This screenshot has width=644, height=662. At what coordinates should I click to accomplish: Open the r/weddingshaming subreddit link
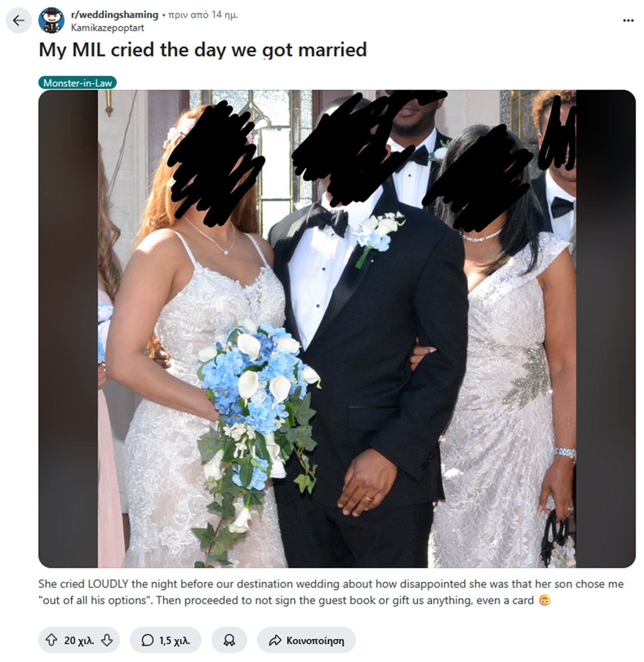[x=114, y=15]
